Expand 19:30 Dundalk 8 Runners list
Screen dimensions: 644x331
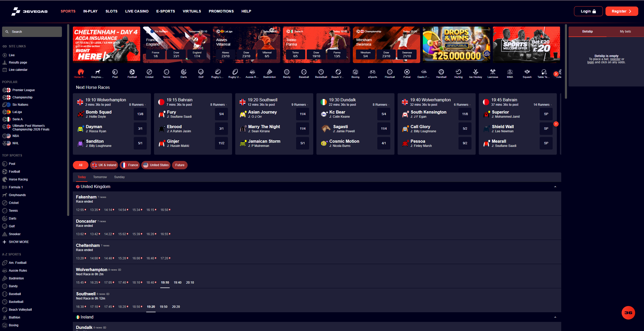(381, 105)
